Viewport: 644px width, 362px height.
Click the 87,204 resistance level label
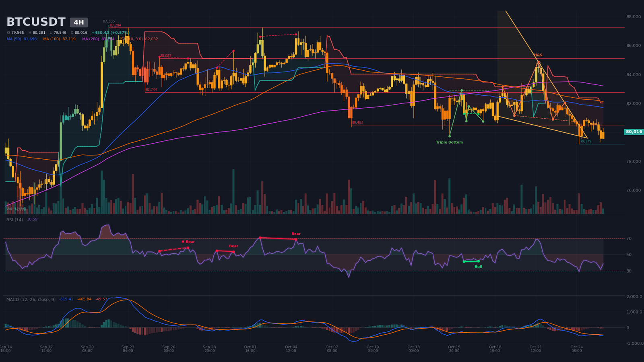[x=116, y=25]
